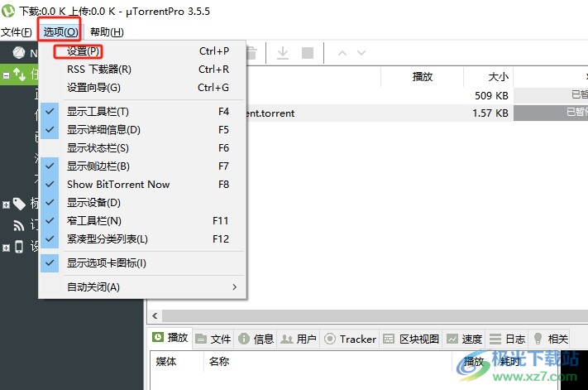Switch to the 播放 tab
The image size is (588, 390).
[x=170, y=338]
